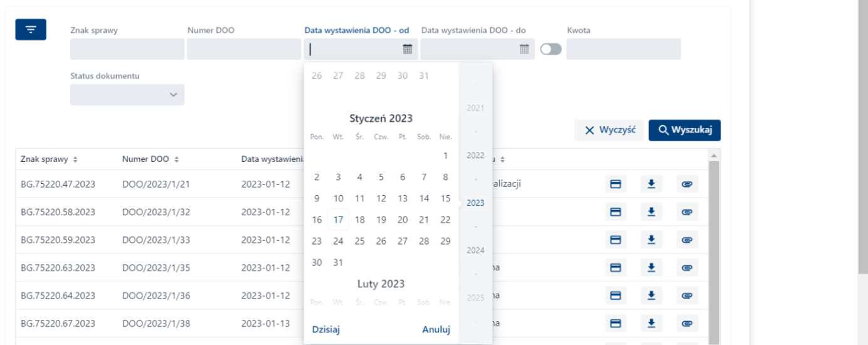Click payment card icon for BG.75220.67.2023
868x345 pixels.
pos(616,323)
